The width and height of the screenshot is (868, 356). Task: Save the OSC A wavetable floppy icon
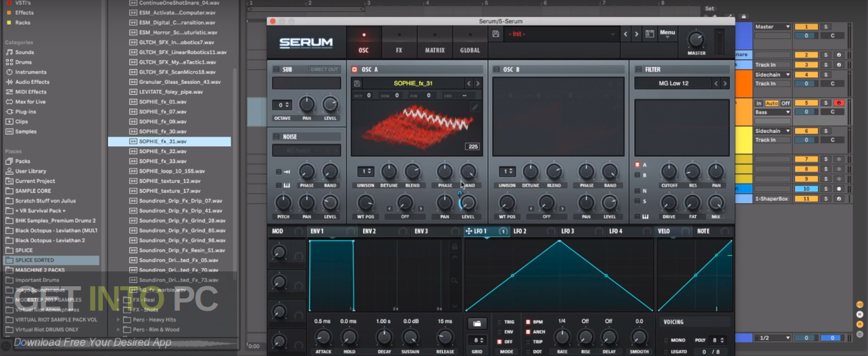tap(357, 83)
